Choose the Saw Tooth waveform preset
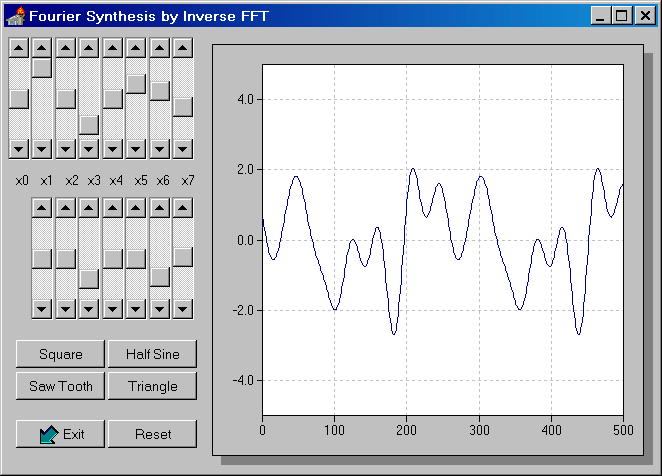 pyautogui.click(x=61, y=386)
